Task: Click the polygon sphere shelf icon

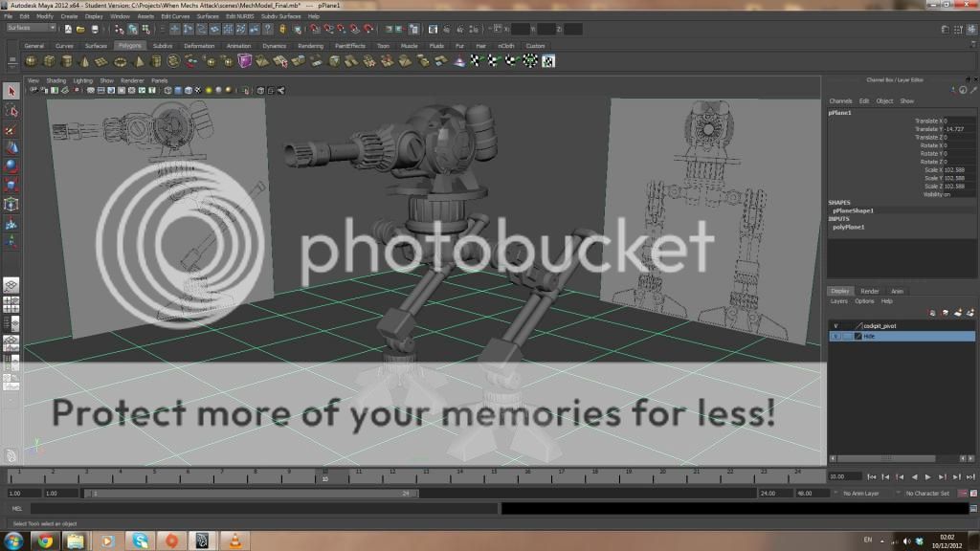Action: [x=32, y=61]
